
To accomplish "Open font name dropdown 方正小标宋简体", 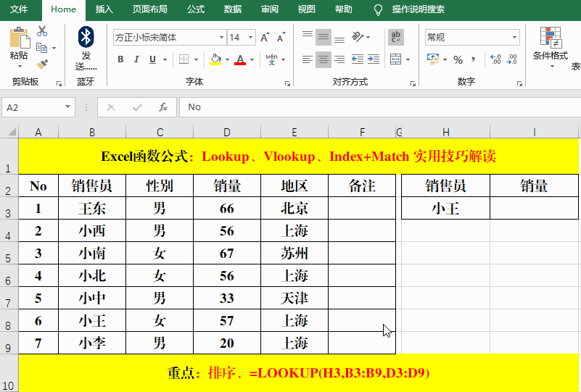I will (221, 38).
